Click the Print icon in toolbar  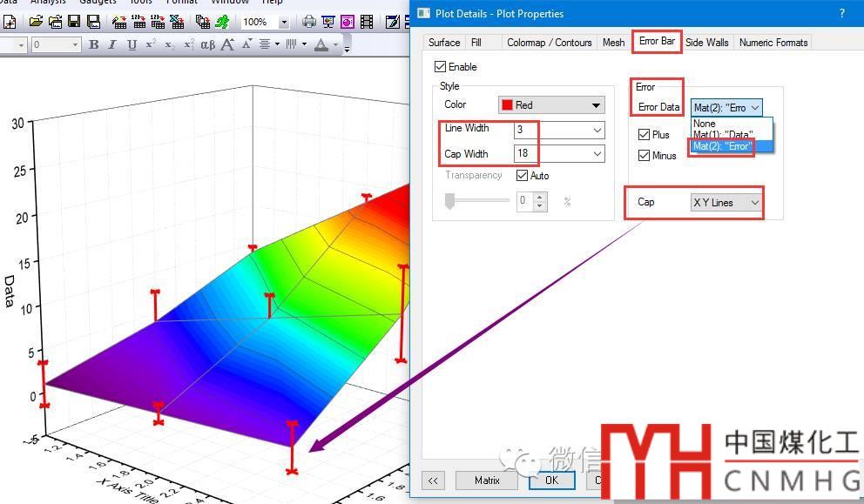point(309,22)
